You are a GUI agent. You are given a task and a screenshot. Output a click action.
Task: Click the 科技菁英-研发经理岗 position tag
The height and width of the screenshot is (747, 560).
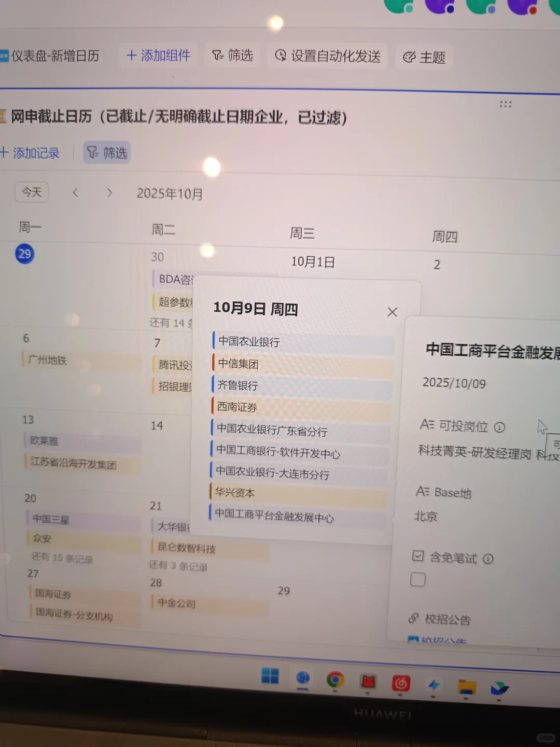[x=474, y=452]
